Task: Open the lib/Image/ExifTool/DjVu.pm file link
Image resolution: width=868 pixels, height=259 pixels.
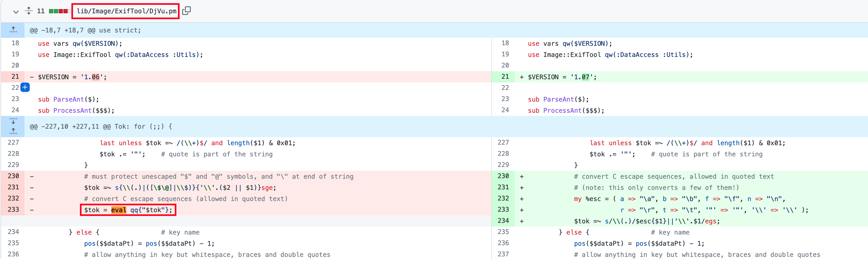Action: [x=126, y=11]
